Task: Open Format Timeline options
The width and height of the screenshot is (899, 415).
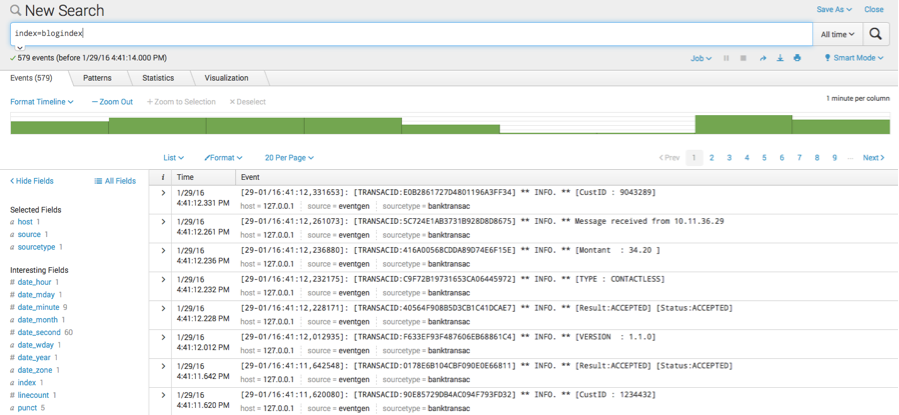Action: [x=42, y=102]
